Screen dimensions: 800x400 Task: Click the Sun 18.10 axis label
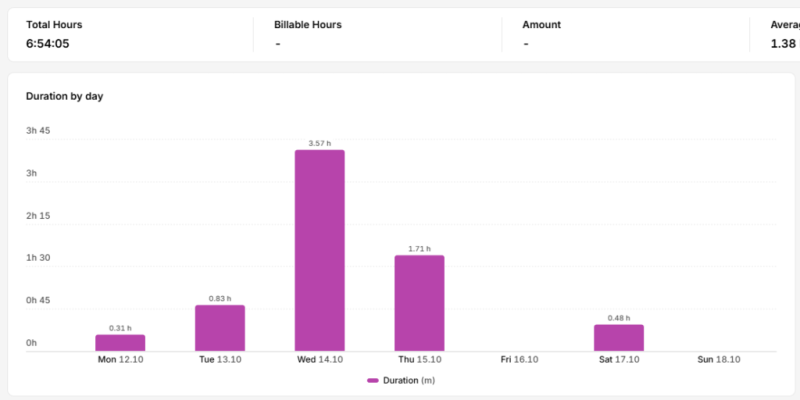719,360
